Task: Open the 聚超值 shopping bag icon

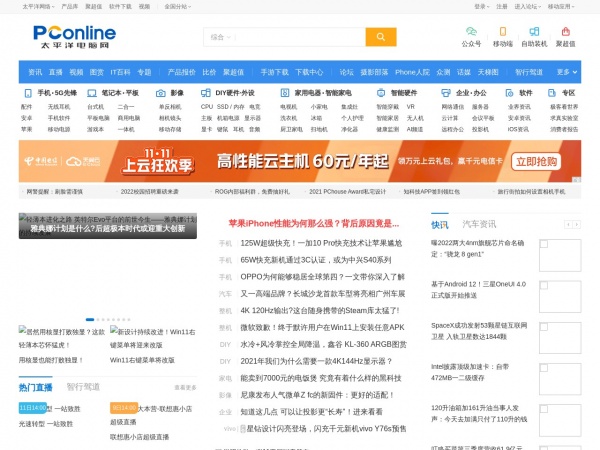Action: point(566,31)
